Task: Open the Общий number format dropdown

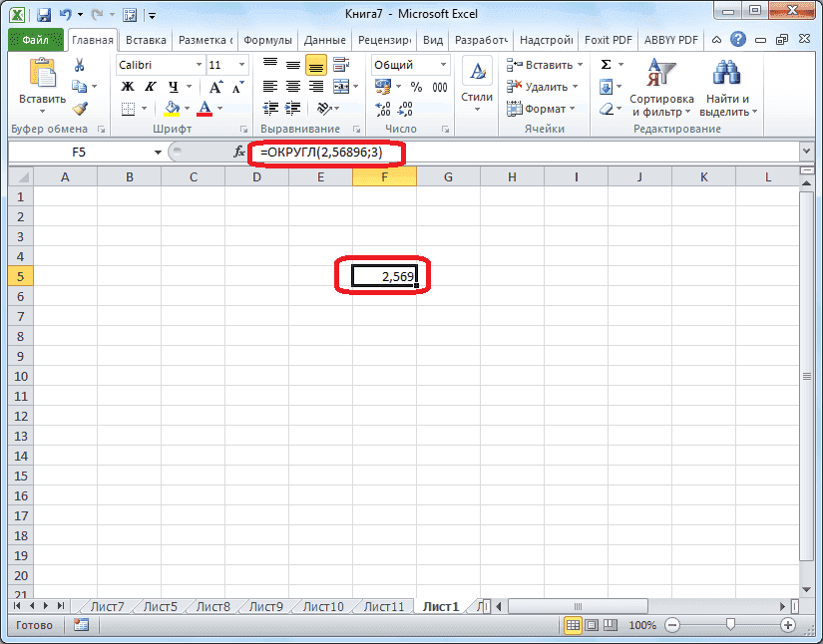Action: [x=442, y=64]
